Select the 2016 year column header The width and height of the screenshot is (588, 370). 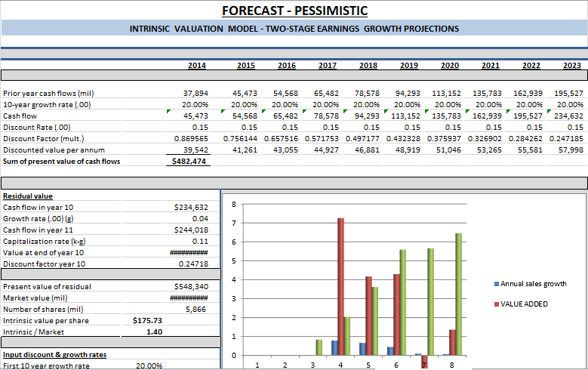click(287, 65)
